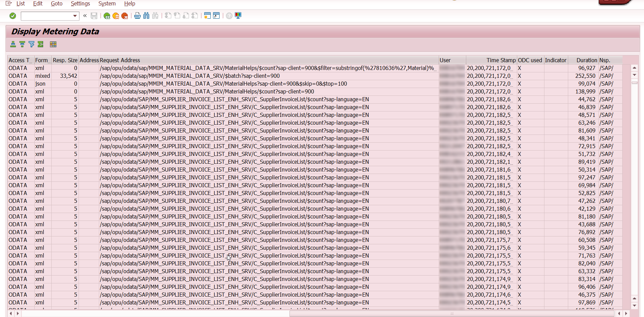Open the Settings menu
644x317 pixels.
click(x=80, y=4)
